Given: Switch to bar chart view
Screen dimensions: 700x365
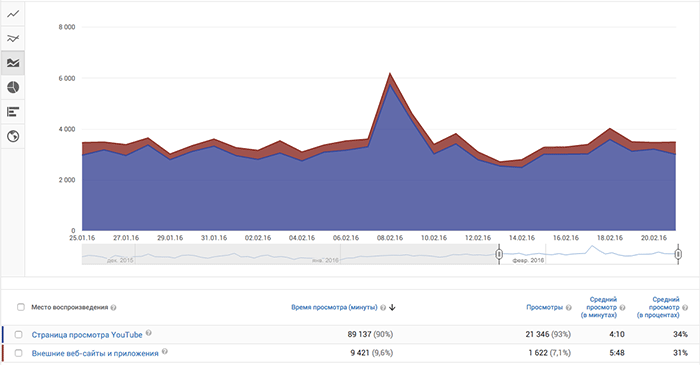Looking at the screenshot, I should (13, 112).
